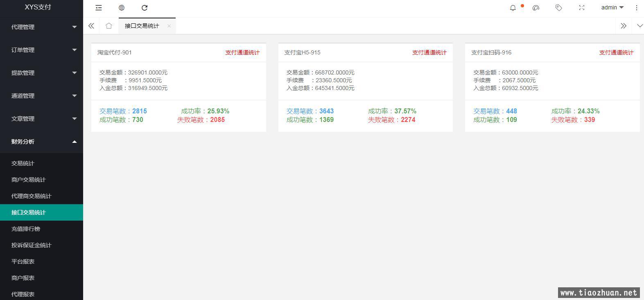Click transaction count 2815
644x300 pixels.
coord(140,111)
